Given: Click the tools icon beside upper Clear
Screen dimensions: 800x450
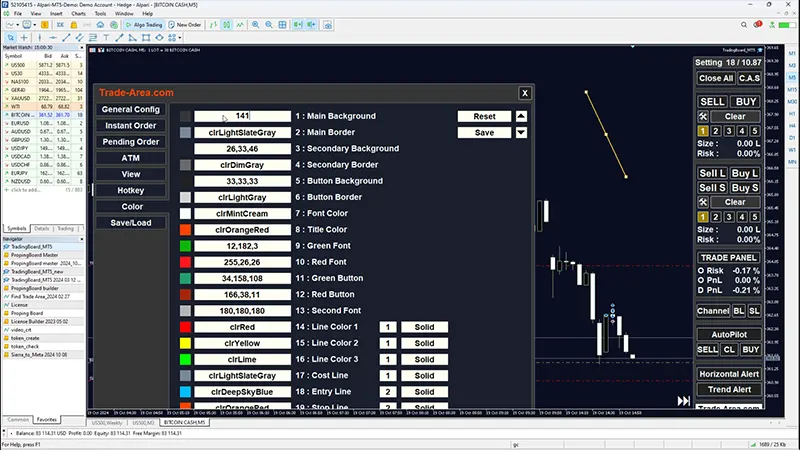Looking at the screenshot, I should [x=703, y=116].
